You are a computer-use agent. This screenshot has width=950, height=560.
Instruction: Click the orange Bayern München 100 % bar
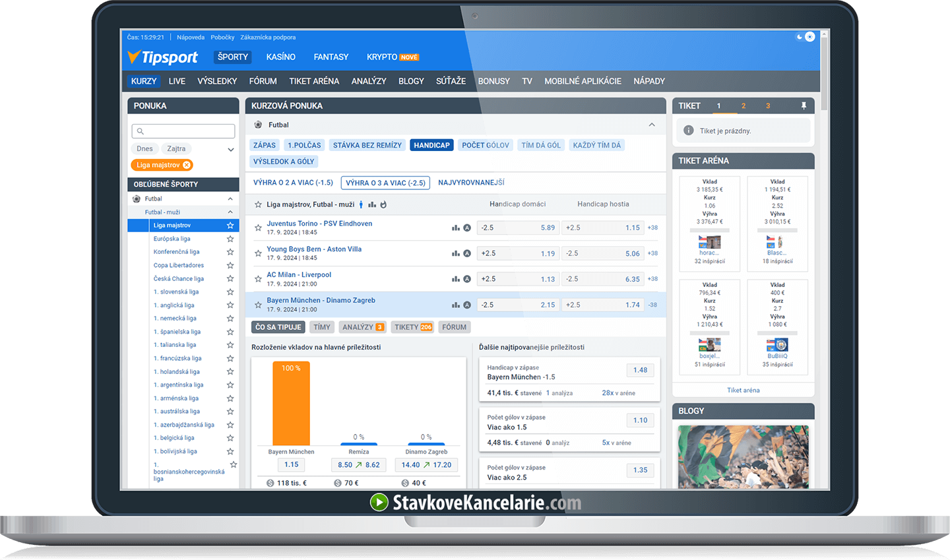pos(291,403)
